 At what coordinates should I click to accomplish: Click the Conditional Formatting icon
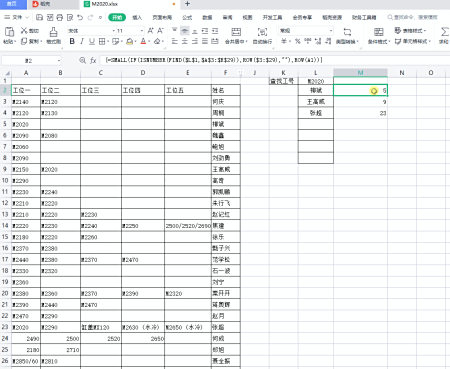point(379,32)
